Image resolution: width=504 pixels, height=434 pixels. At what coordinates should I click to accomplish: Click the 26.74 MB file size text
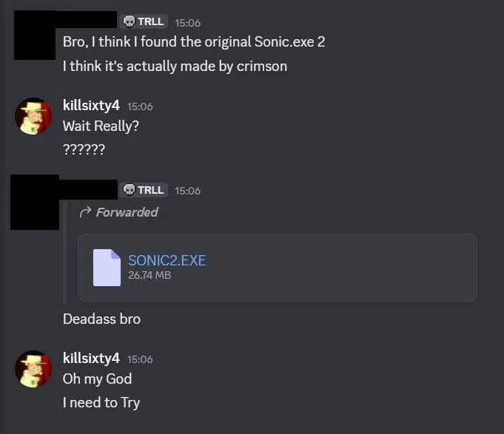(149, 275)
